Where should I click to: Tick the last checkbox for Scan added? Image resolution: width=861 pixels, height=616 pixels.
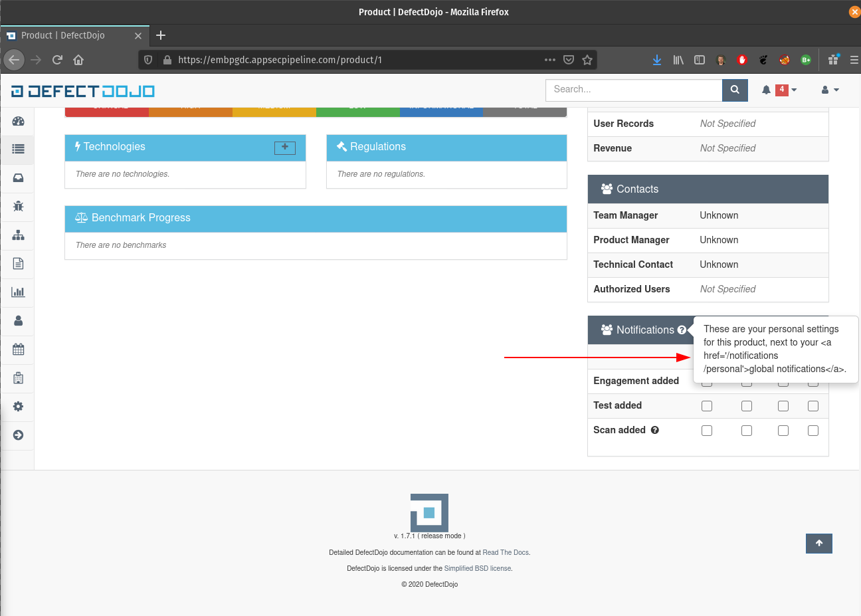click(813, 430)
